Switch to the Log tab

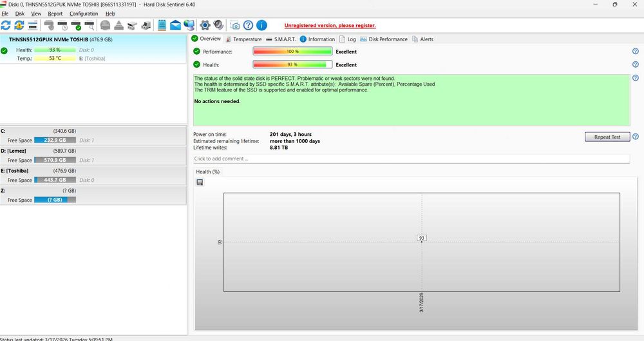[x=348, y=39]
